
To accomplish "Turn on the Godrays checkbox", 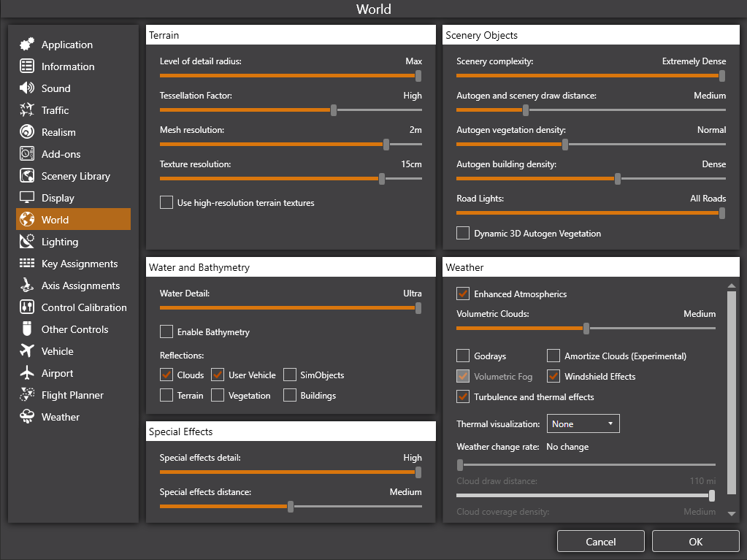I will (x=463, y=356).
